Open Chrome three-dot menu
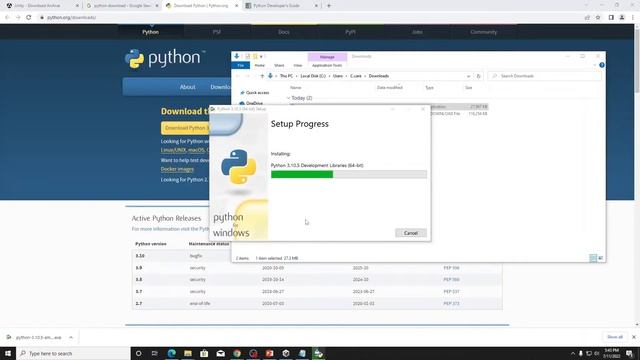Image resolution: width=640 pixels, height=360 pixels. click(633, 18)
